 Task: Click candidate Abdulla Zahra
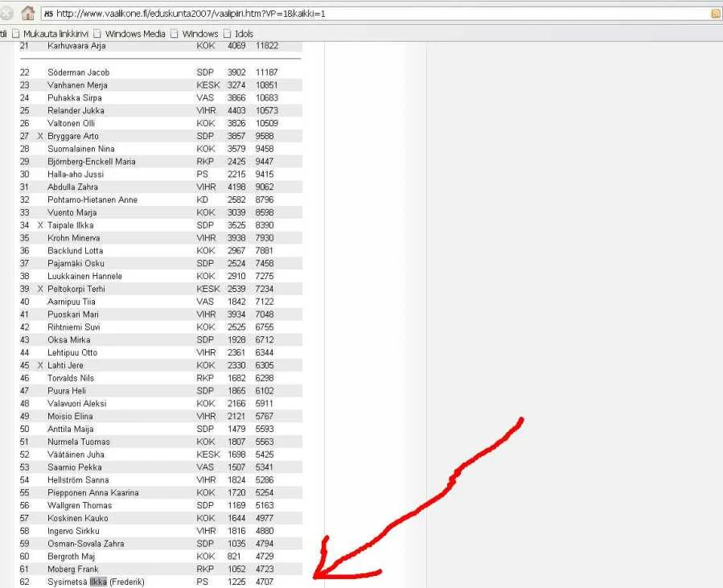tap(72, 187)
